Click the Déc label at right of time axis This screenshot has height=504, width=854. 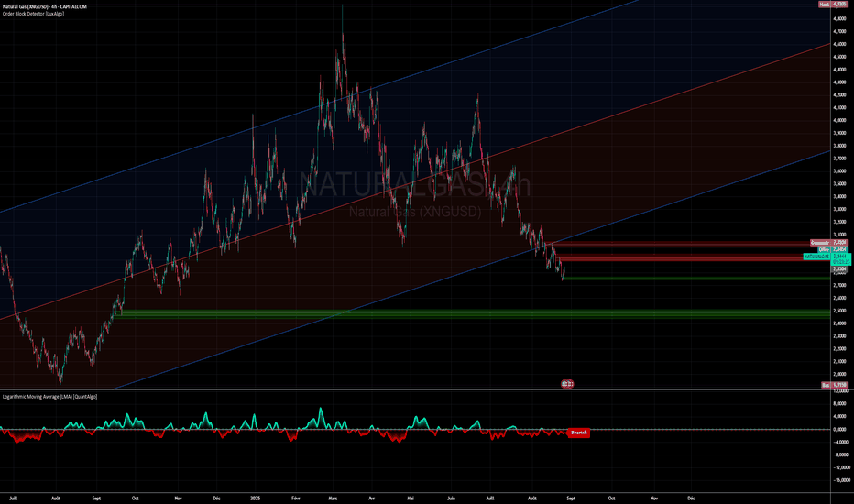click(691, 498)
